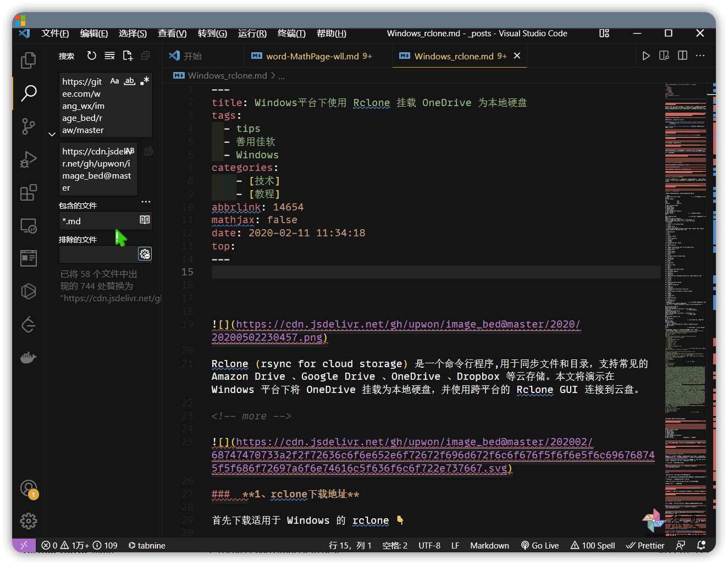Open the remote window indicator
The image size is (728, 565).
coord(24,545)
